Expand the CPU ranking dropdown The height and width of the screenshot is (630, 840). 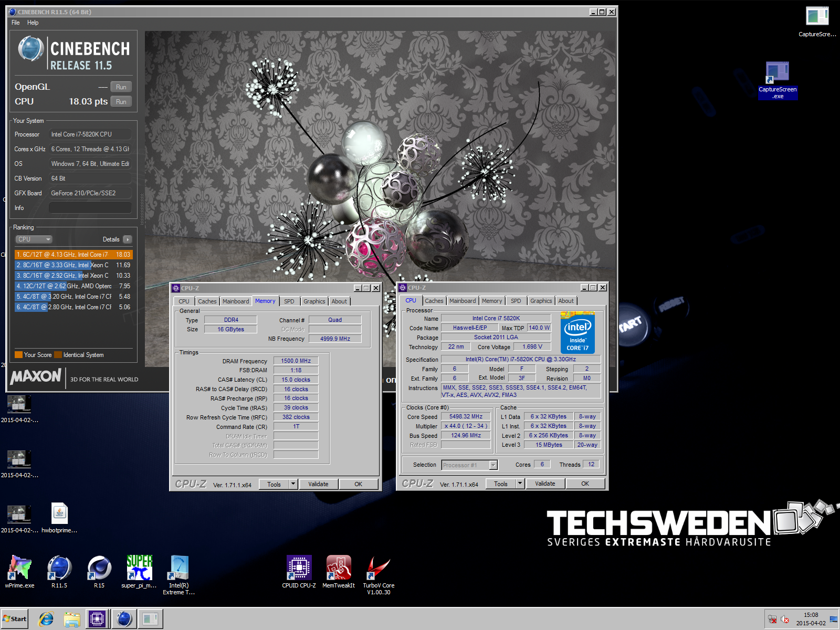click(x=34, y=239)
